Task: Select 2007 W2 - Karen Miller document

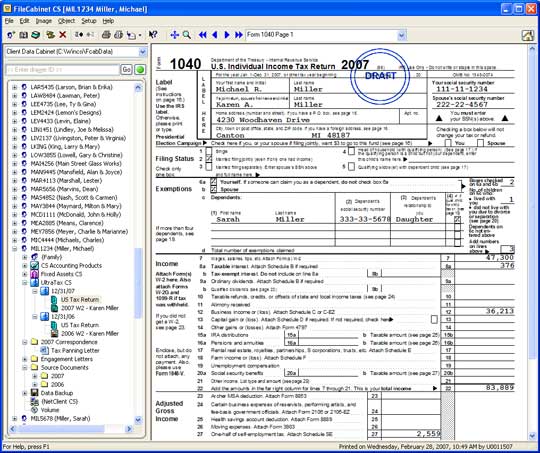Action: click(x=90, y=308)
